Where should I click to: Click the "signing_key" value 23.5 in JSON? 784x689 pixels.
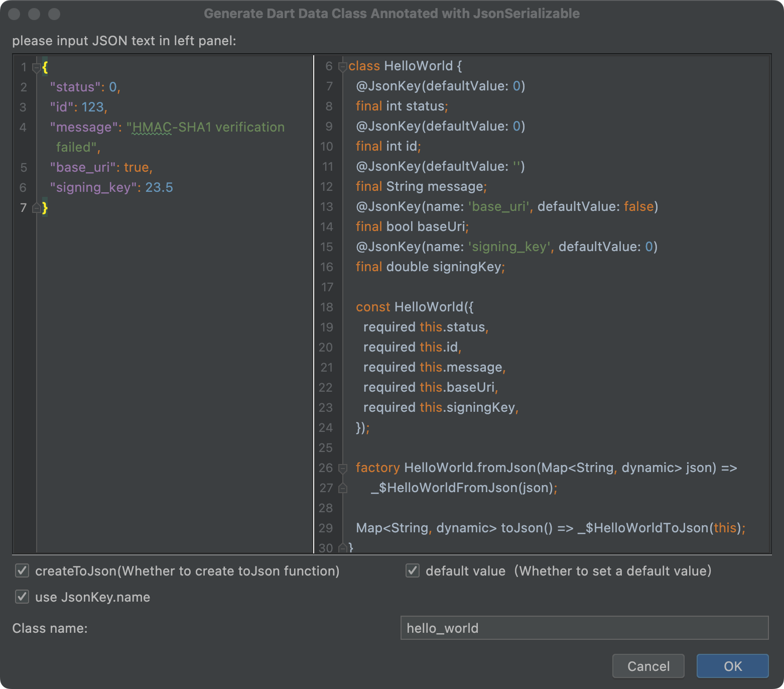coord(159,187)
